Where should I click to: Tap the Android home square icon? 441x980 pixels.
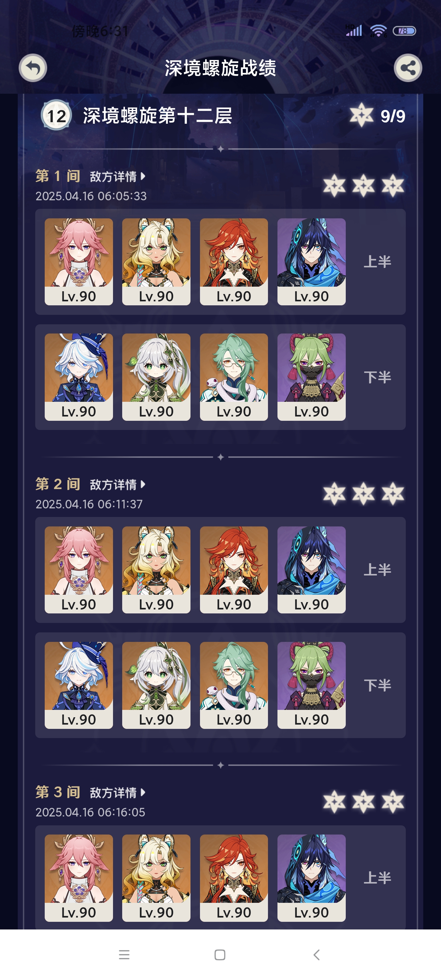point(220,955)
